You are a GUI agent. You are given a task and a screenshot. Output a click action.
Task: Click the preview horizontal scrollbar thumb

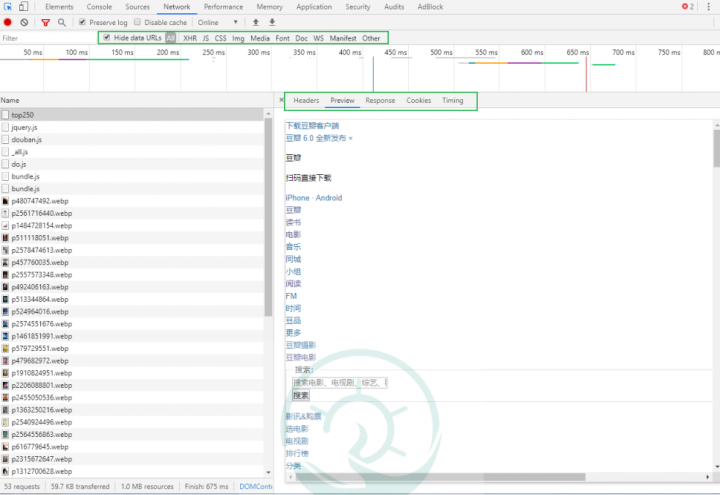[440, 477]
